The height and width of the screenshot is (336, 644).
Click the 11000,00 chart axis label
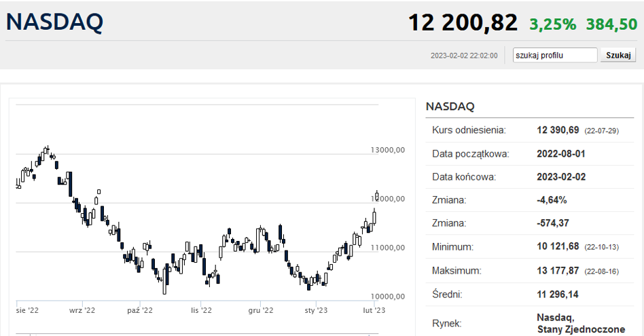point(387,248)
